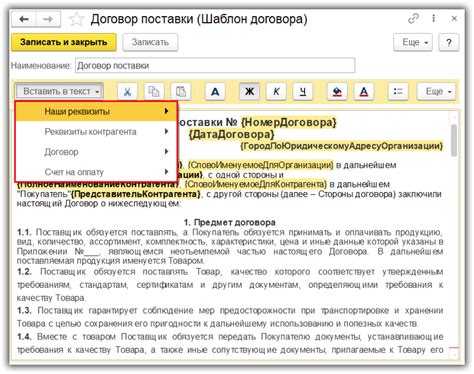Image resolution: width=474 pixels, height=374 pixels.
Task: Add template to favorites with star icon
Action: pos(76,19)
